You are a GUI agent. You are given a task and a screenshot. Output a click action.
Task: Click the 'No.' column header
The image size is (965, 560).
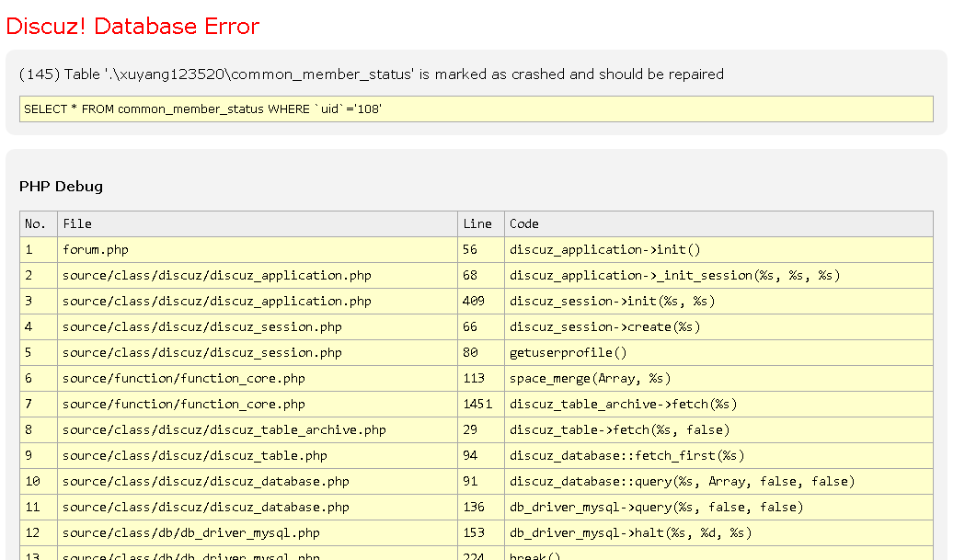coord(39,224)
